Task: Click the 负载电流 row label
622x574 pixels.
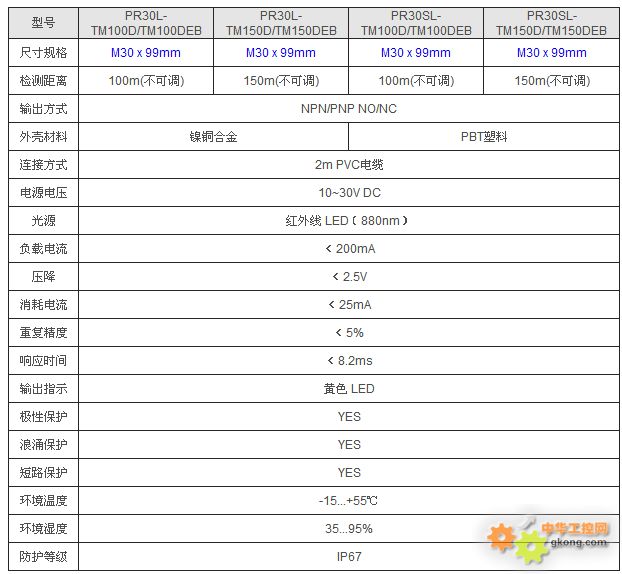Action: pyautogui.click(x=43, y=249)
